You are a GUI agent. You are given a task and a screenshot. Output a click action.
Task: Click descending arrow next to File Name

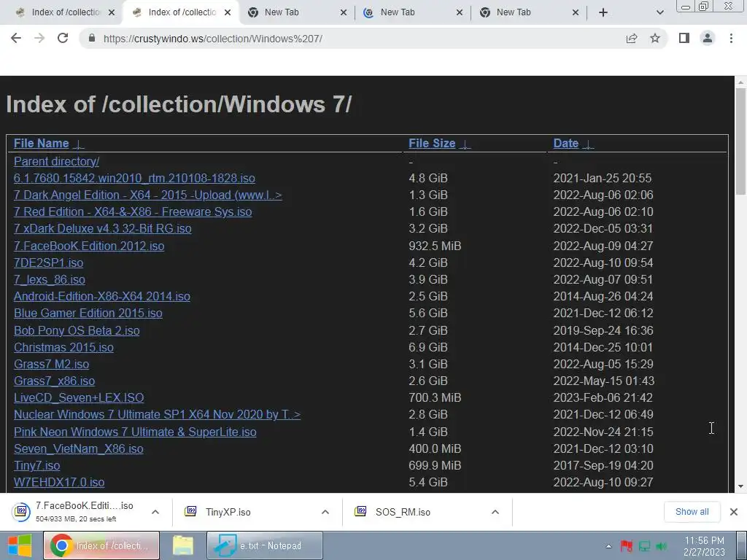(x=79, y=144)
